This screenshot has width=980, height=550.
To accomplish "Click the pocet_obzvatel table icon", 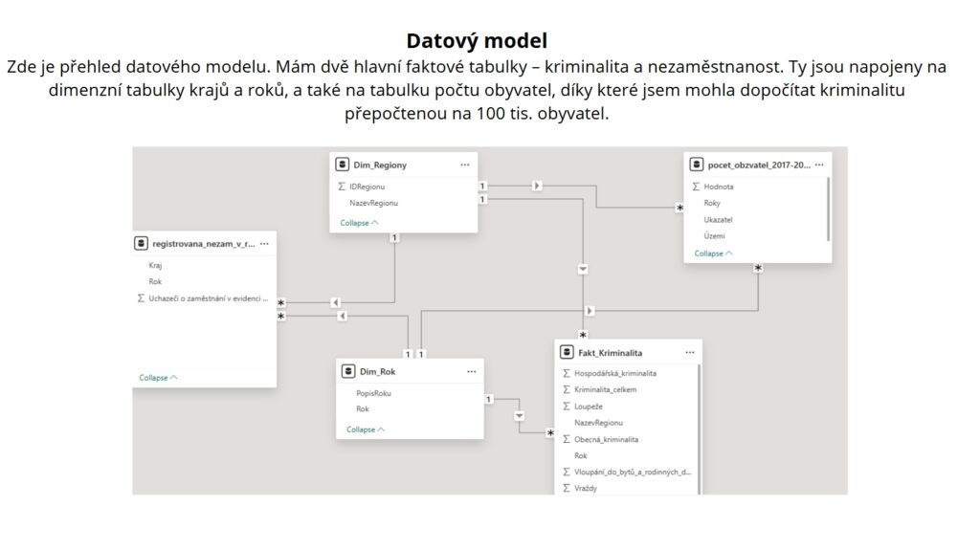I will click(x=697, y=165).
